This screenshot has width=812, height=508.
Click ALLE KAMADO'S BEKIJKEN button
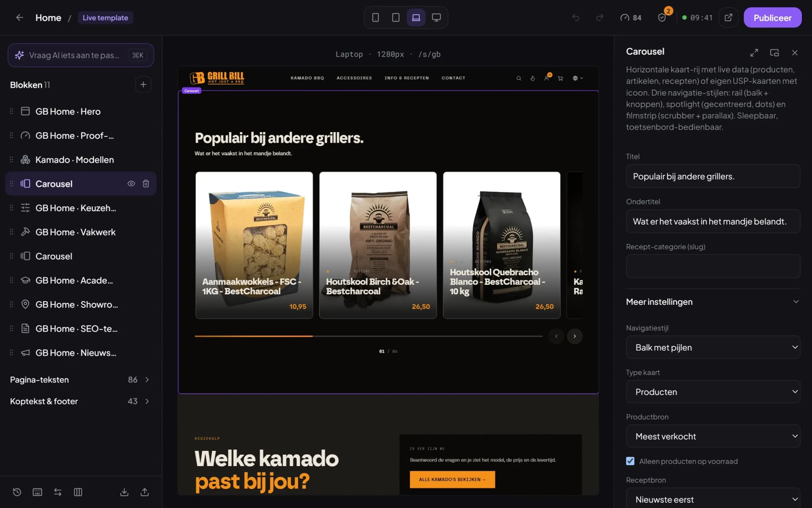click(452, 479)
